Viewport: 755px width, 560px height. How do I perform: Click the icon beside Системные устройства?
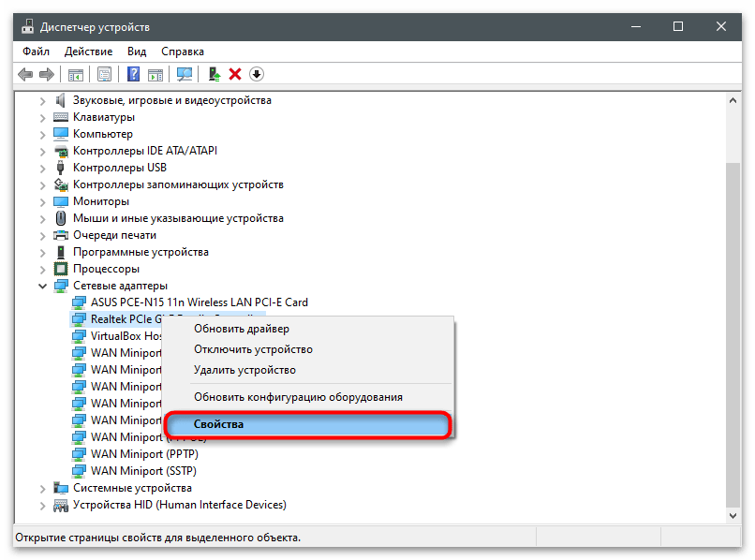[61, 488]
